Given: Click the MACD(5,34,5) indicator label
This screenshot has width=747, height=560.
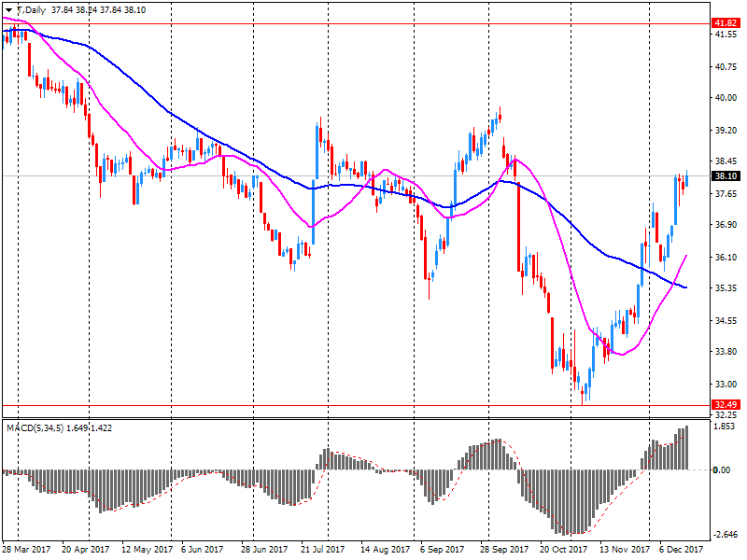Looking at the screenshot, I should coord(35,428).
